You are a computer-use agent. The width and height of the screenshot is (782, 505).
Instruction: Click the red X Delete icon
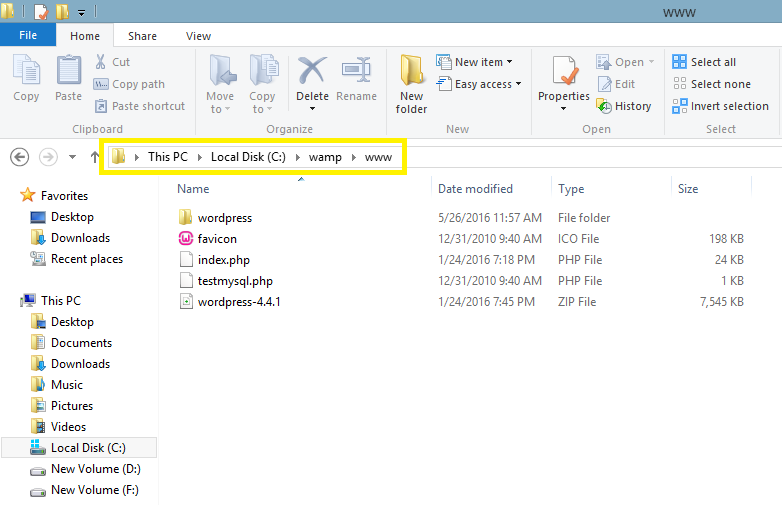point(312,70)
